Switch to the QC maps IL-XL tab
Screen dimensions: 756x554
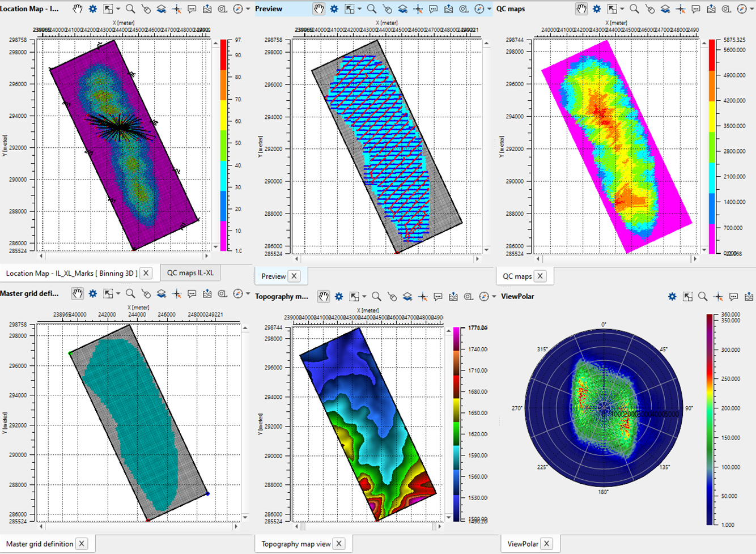pos(190,272)
